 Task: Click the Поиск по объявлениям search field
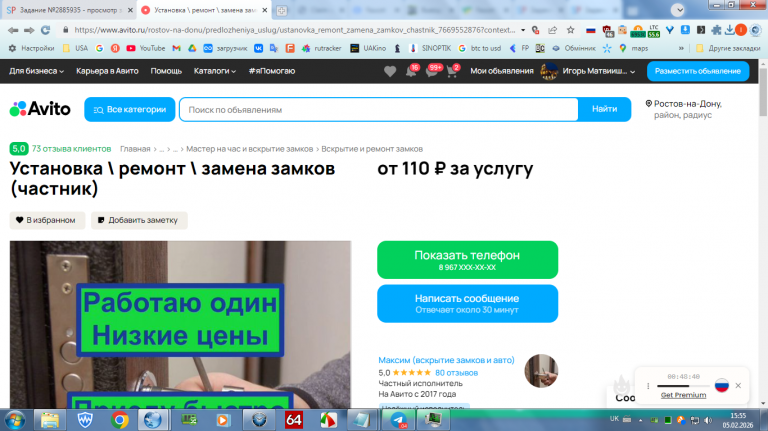(x=379, y=109)
